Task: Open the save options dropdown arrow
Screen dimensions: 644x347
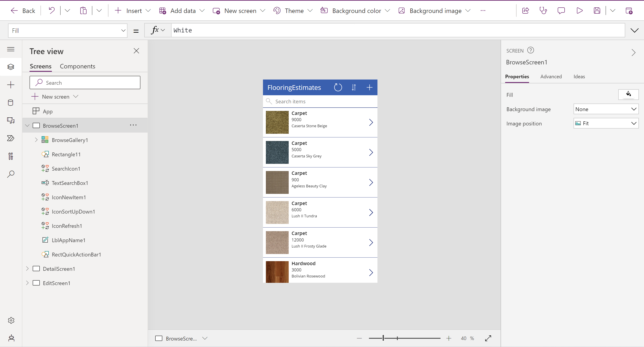Action: (612, 11)
